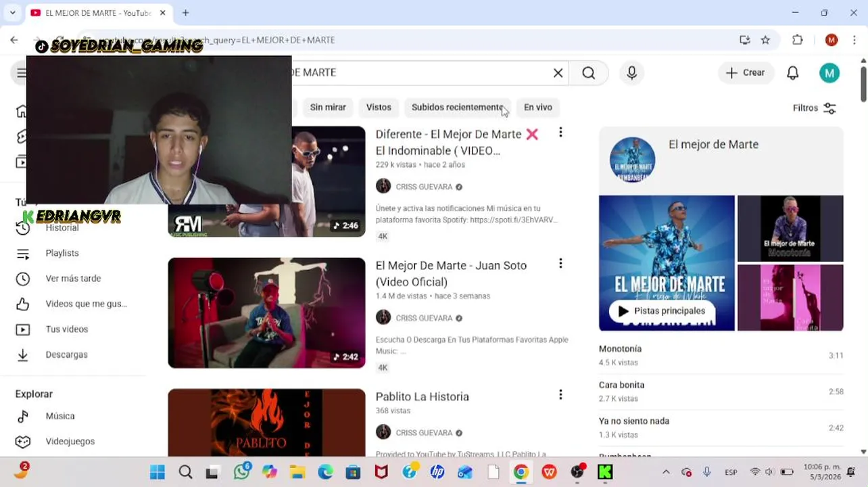Start voice search with the microphone

click(x=632, y=73)
